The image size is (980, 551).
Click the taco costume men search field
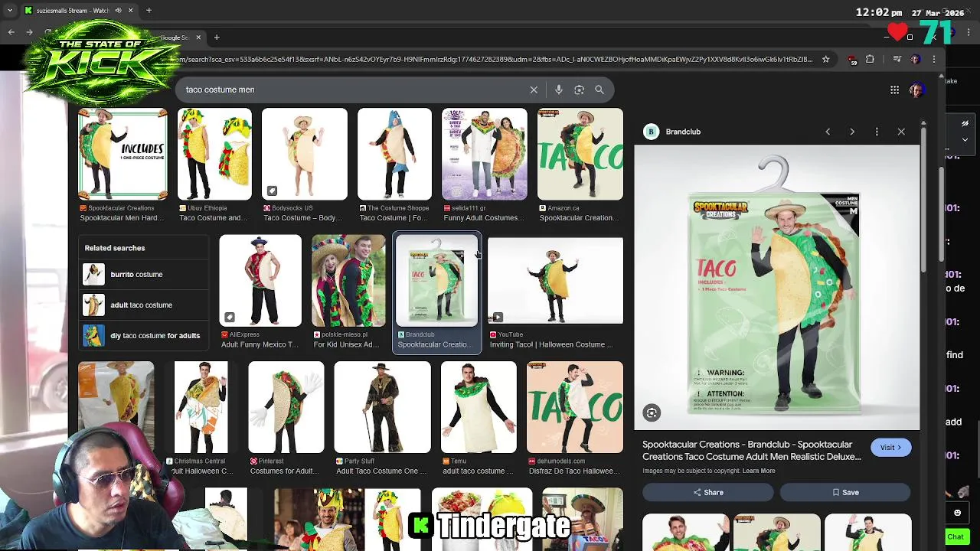(x=352, y=90)
